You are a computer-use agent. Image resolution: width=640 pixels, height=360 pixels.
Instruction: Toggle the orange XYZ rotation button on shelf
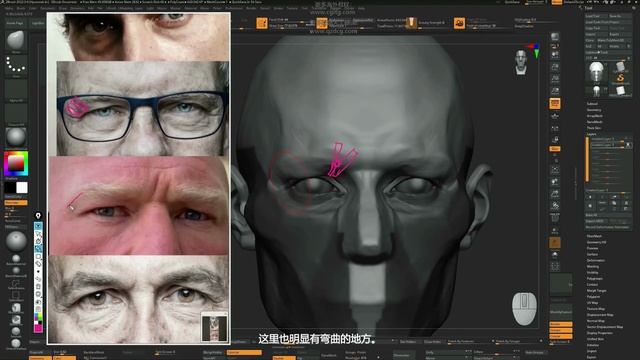(555, 149)
